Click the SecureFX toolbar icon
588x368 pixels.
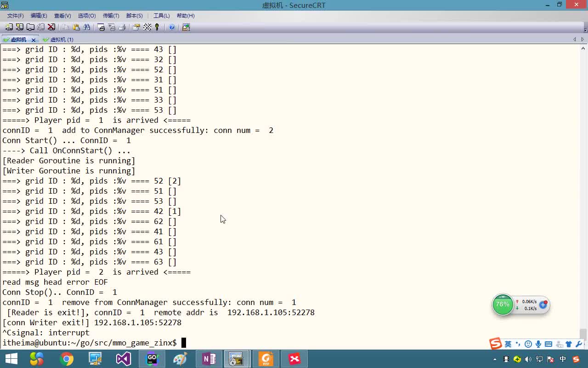pyautogui.click(x=186, y=27)
